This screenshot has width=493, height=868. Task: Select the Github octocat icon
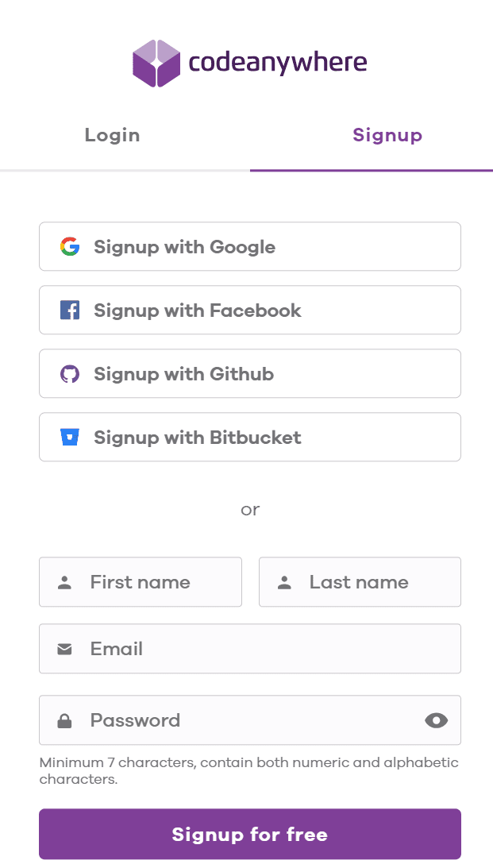click(x=70, y=373)
